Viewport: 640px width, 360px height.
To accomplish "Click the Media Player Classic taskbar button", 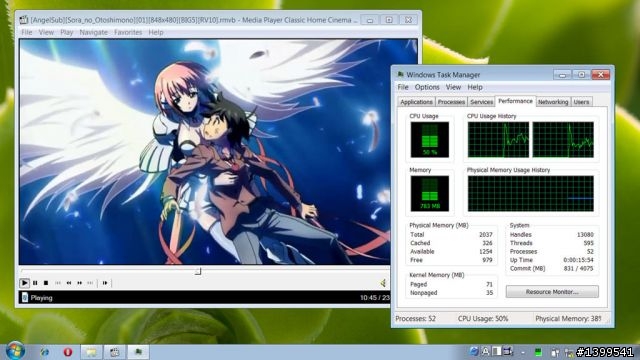I will coord(115,352).
